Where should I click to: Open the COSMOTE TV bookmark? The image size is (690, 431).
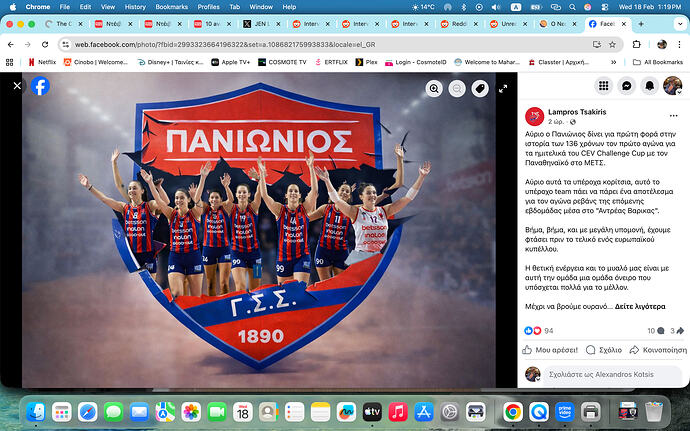pyautogui.click(x=282, y=63)
